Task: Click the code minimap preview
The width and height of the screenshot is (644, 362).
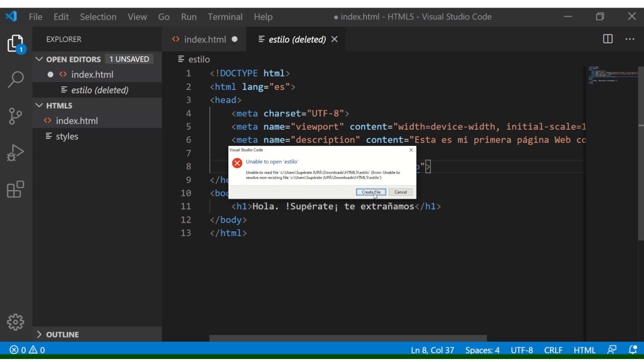Action: click(612, 75)
